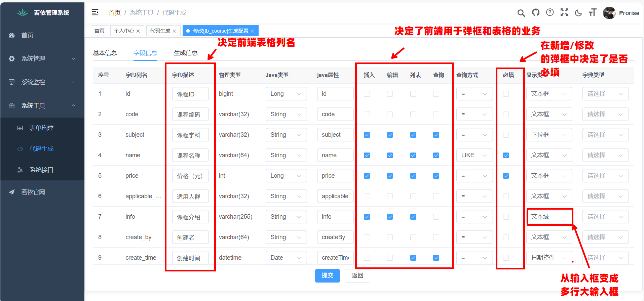The image size is (644, 301).
Task: Click the search magnifier icon in header
Action: (521, 13)
